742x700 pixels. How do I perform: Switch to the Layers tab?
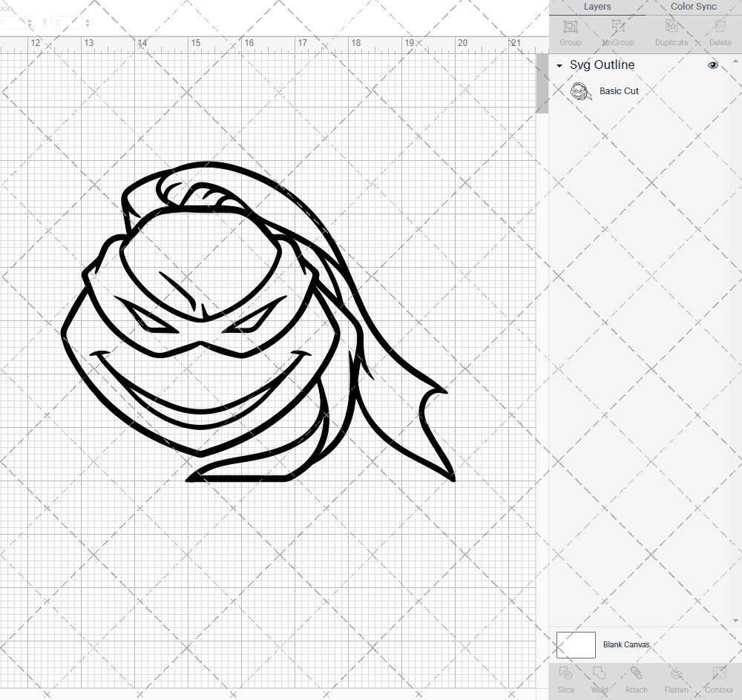coord(597,7)
